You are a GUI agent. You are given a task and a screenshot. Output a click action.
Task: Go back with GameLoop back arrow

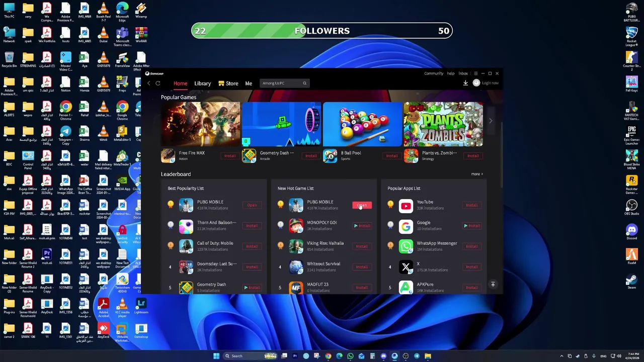[x=148, y=83]
